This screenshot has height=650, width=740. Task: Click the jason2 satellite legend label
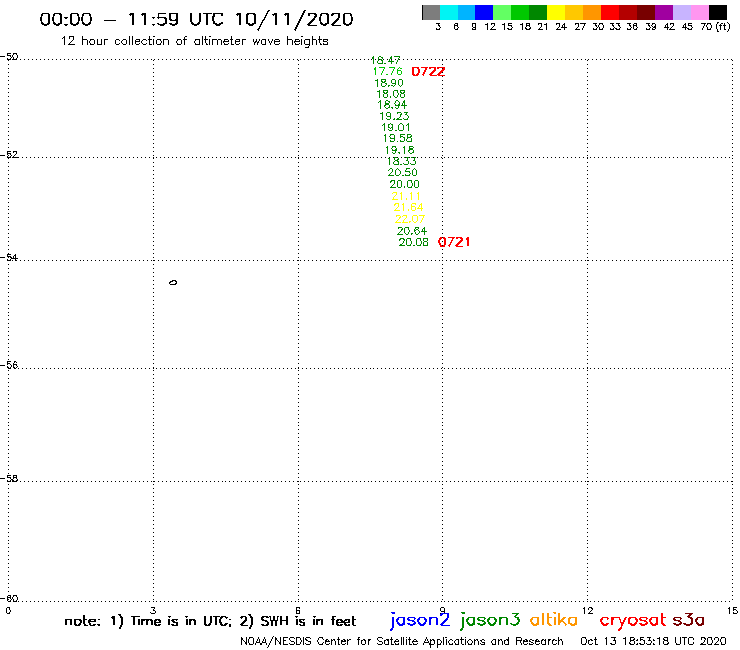tap(420, 620)
